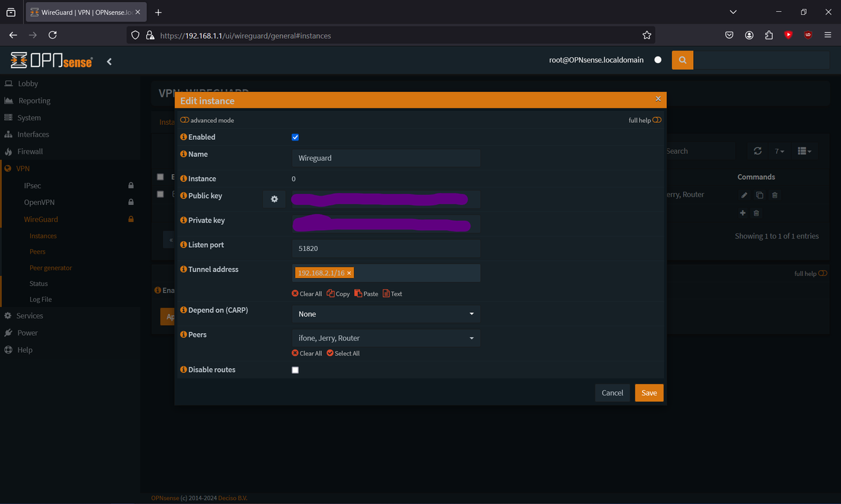Click the gear icon to regenerate keys
The height and width of the screenshot is (504, 841).
pos(274,198)
